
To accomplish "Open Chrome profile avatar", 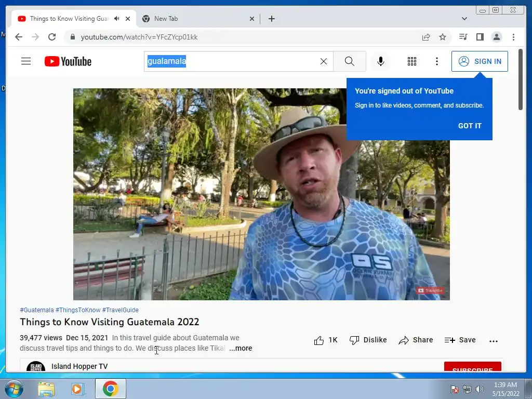I will coord(496,37).
